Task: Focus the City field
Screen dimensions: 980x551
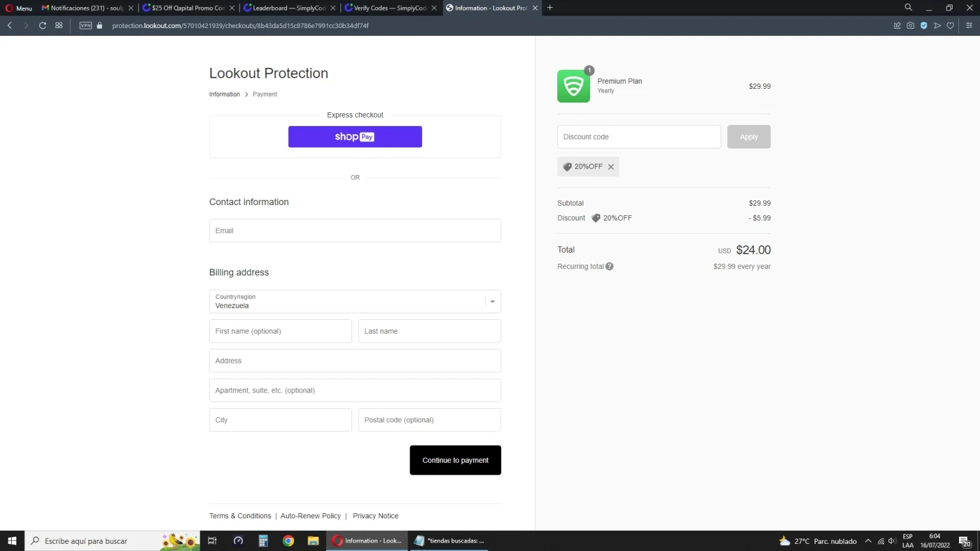Action: [280, 420]
